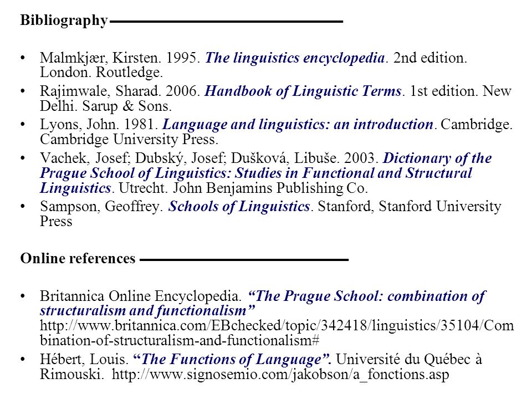This screenshot has height=399, width=532.
Task: Click the Hébert, Louis author name
Action: [84, 359]
